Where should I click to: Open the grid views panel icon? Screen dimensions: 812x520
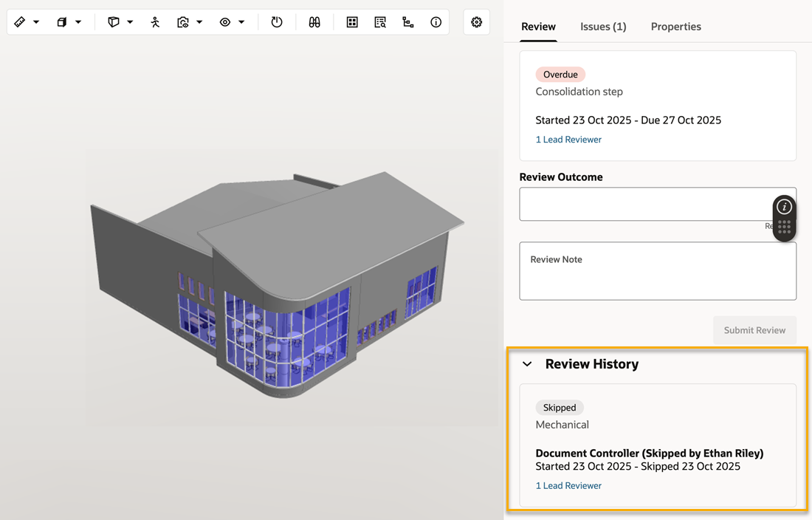(x=352, y=22)
